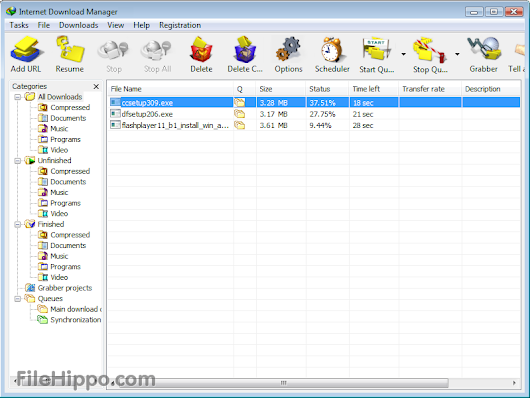
Task: Select the Synchronization queue
Action: pos(76,320)
